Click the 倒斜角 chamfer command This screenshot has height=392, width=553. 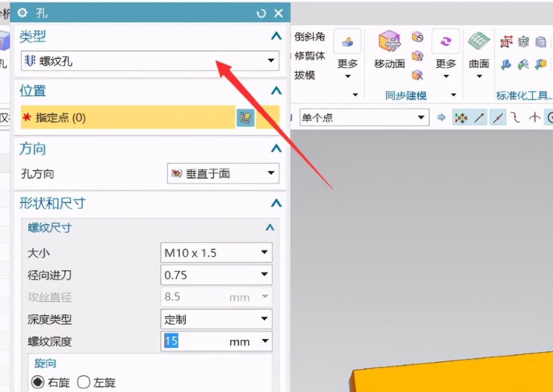pos(309,37)
